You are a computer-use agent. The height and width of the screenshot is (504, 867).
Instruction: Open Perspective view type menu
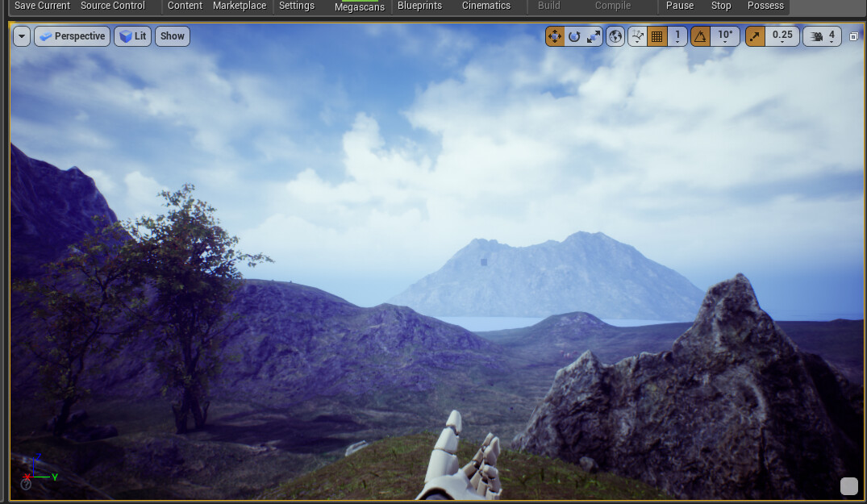pos(73,36)
